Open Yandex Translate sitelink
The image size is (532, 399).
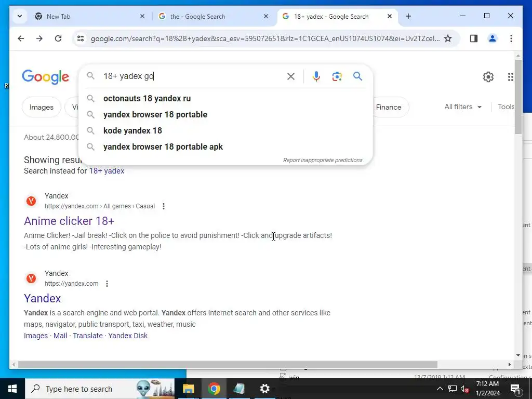click(87, 336)
